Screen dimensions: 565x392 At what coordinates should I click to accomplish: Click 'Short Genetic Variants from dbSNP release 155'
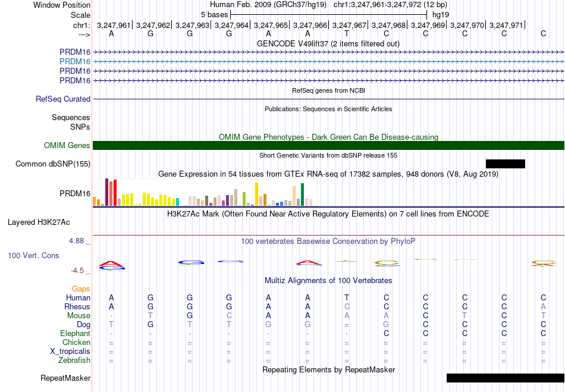point(328,156)
